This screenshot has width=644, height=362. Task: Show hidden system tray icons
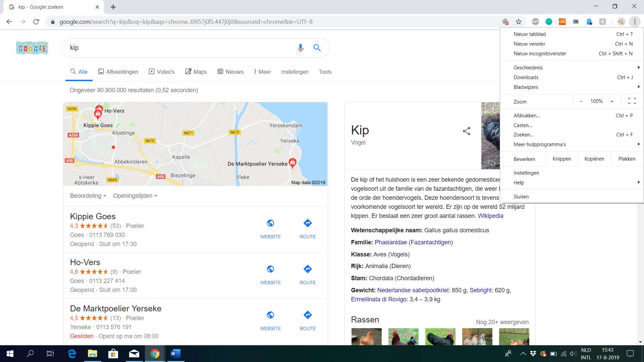click(x=523, y=354)
